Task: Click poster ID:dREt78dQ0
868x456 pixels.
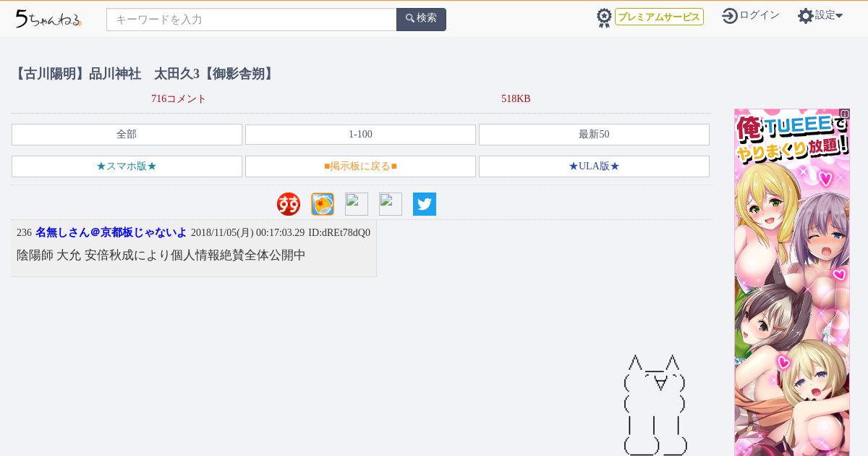Action: 339,233
